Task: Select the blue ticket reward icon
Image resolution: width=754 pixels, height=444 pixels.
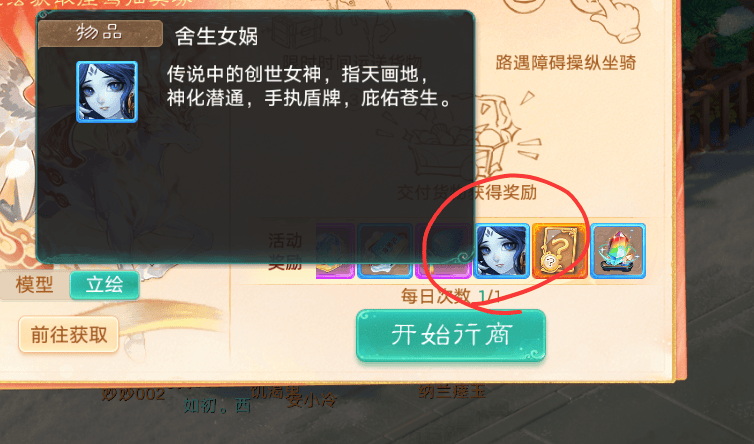Action: [385, 251]
